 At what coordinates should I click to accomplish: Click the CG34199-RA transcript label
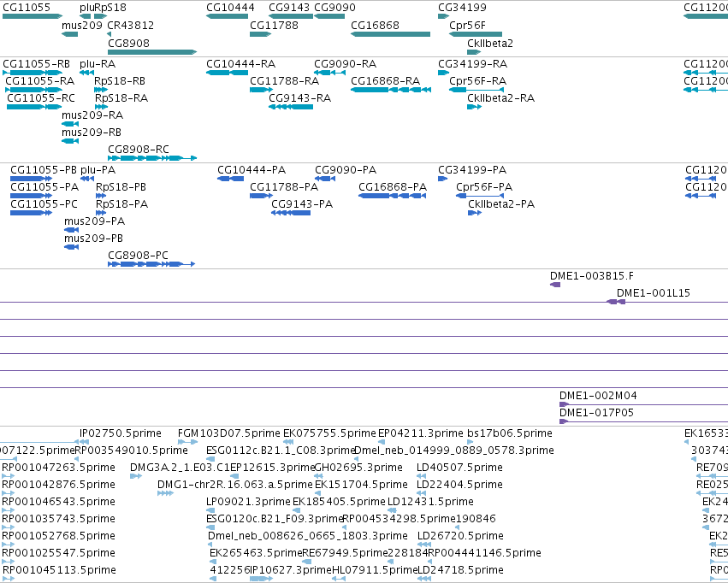coord(472,63)
